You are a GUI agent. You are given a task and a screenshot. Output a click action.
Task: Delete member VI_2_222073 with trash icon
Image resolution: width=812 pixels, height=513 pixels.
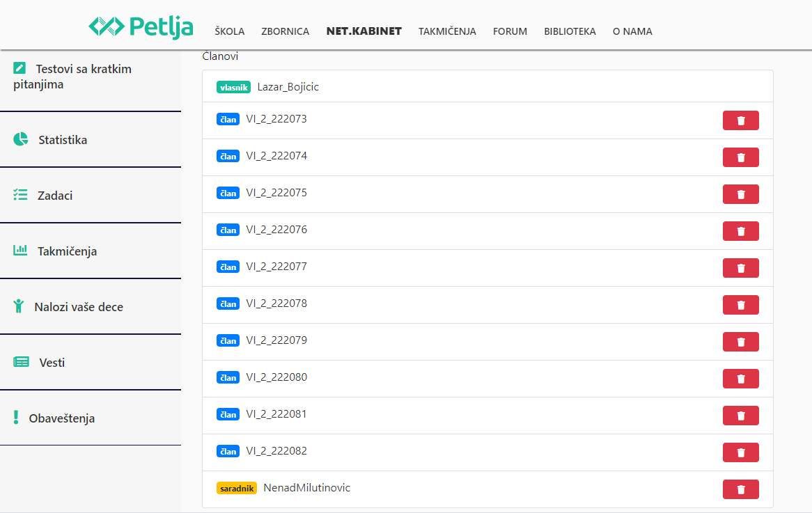coord(740,120)
